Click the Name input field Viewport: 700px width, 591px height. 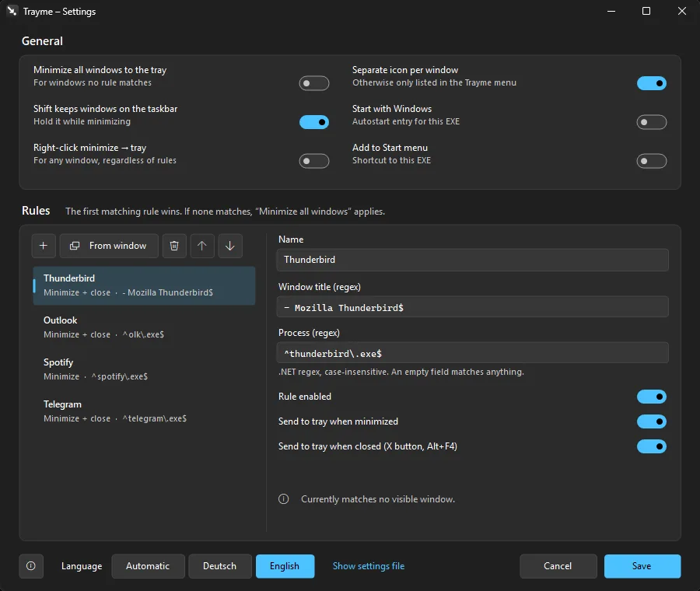(x=472, y=260)
